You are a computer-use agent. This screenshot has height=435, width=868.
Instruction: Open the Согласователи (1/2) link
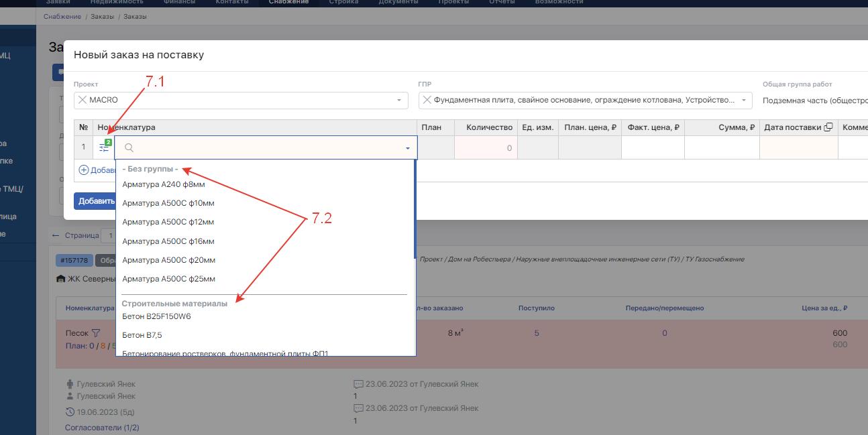(102, 427)
